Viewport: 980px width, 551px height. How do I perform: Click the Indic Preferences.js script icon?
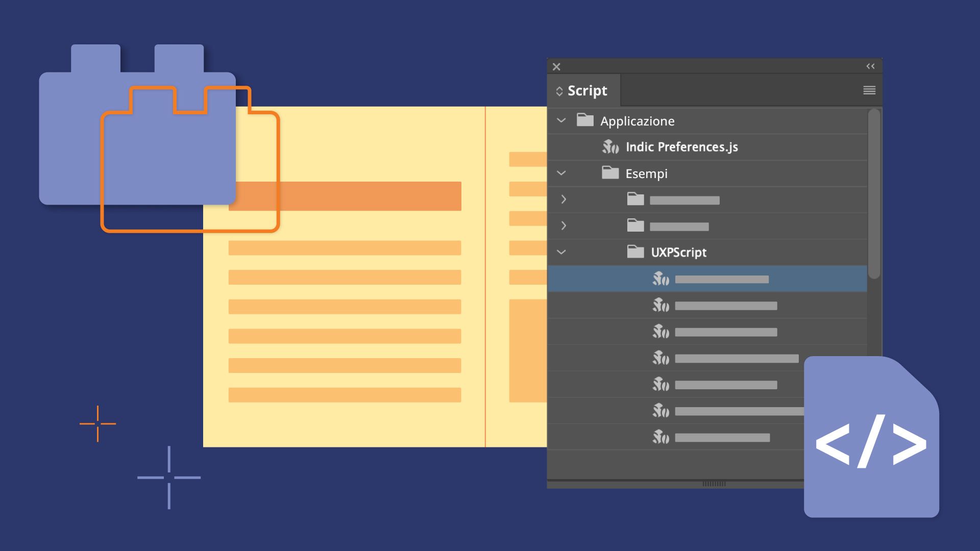tap(610, 147)
